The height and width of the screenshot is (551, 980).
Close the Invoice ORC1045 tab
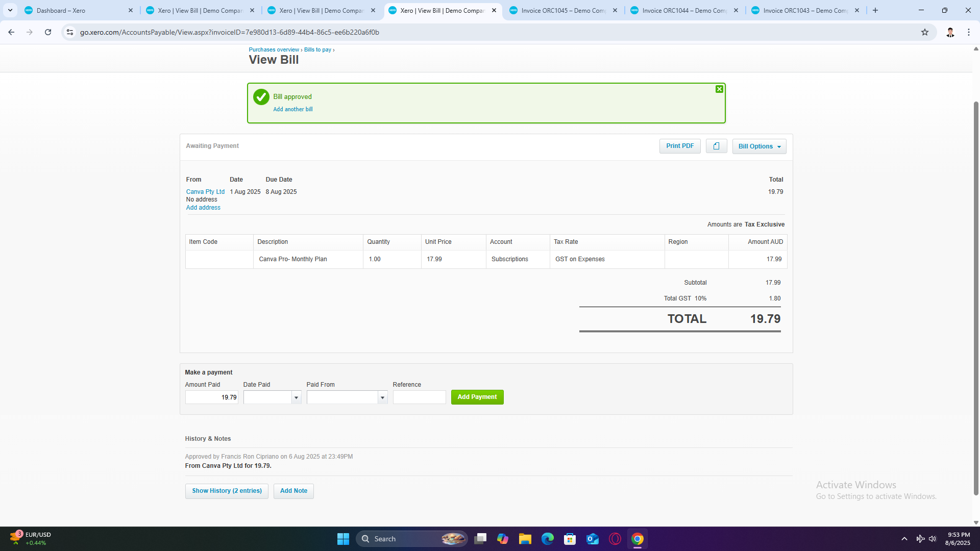(x=615, y=10)
